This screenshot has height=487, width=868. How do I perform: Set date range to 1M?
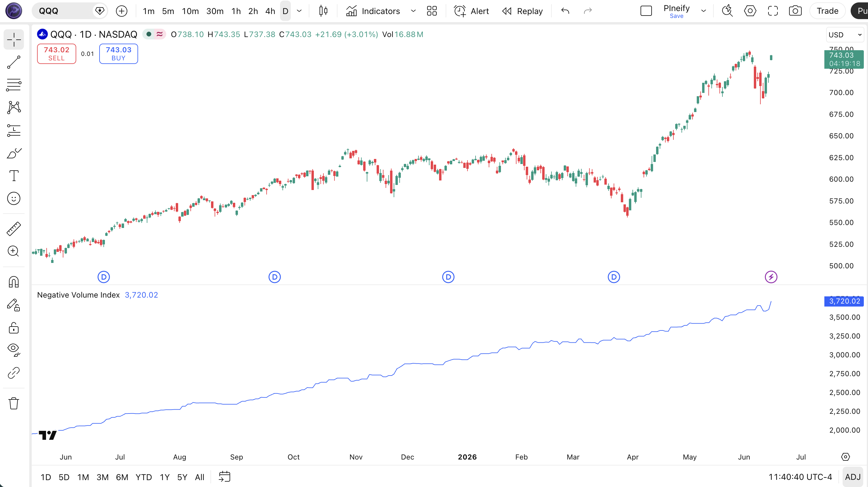[83, 477]
